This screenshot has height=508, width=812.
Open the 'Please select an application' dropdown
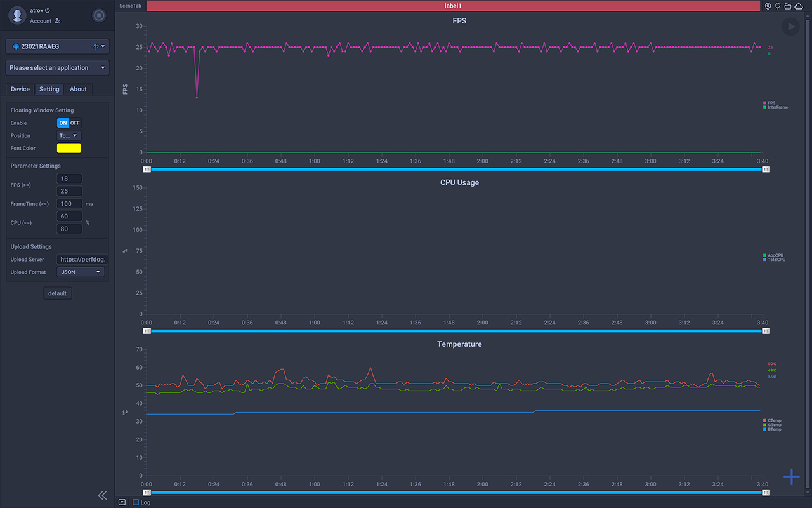58,68
